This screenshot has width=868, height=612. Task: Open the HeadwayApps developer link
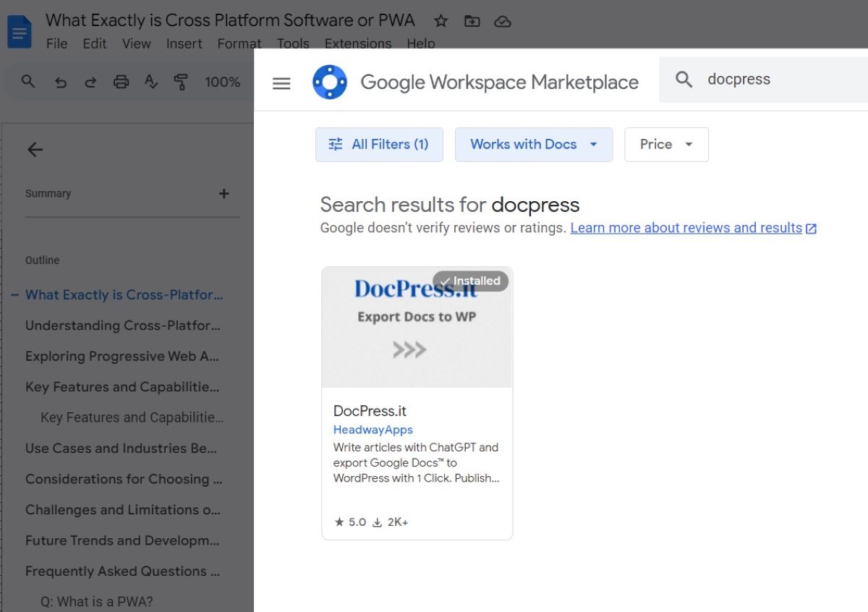click(373, 430)
